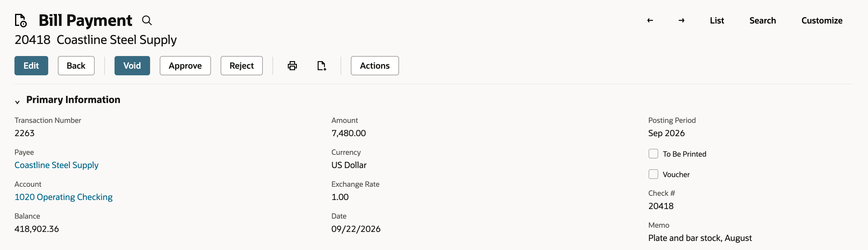Select the posting period Sep 2026
Viewport: 868px width, 250px height.
[666, 133]
